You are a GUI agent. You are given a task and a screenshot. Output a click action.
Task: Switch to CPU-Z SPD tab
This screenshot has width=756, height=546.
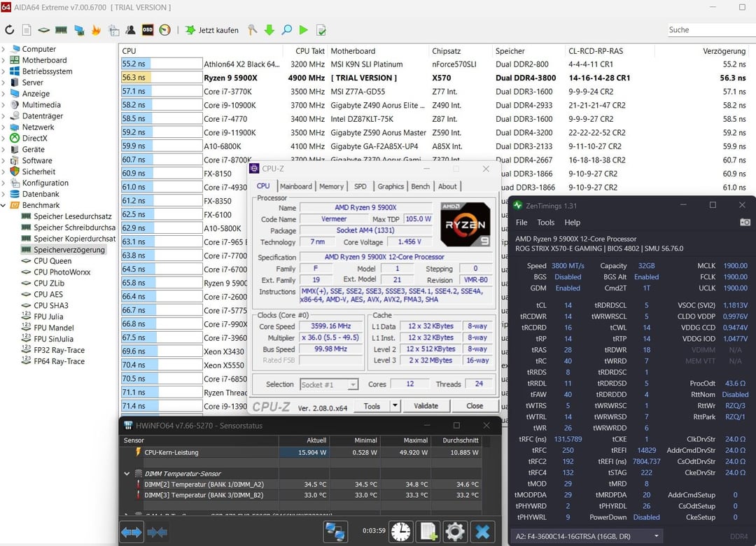pos(360,186)
